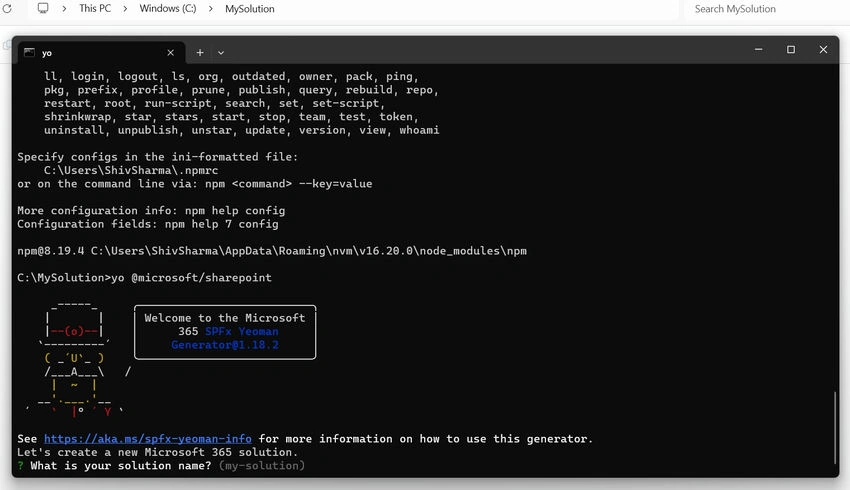
Task: Click the Yeoman ASCII art mascot
Action: pos(77,358)
